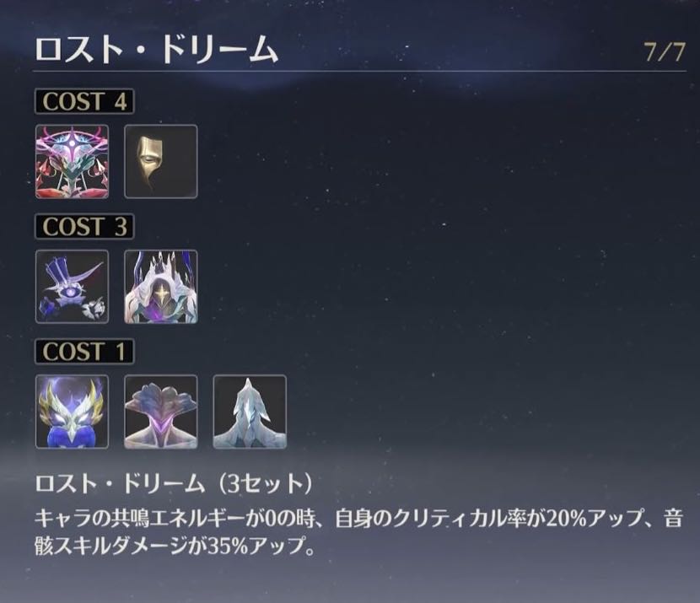This screenshot has height=603, width=700.
Task: Click the クリティカル率が20%アップ description text
Action: [519, 519]
